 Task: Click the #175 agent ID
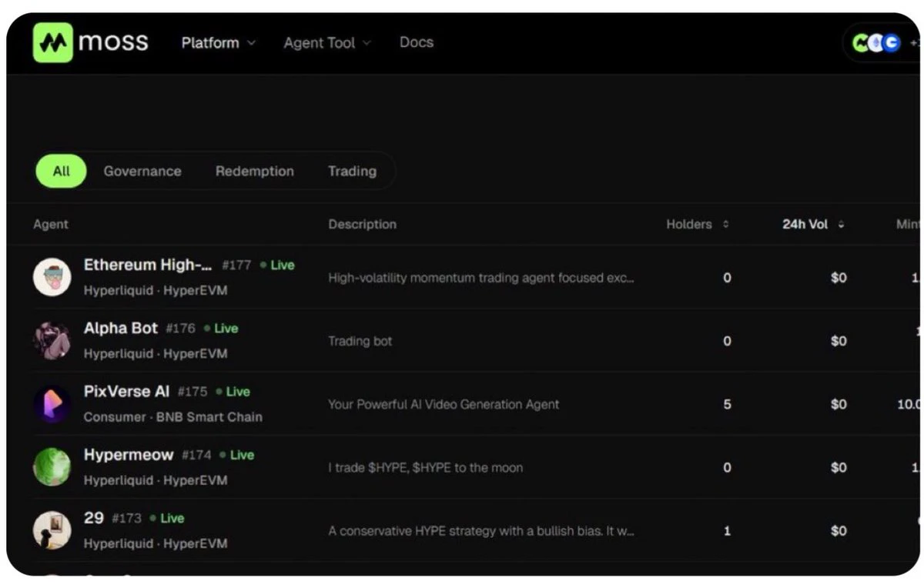point(192,392)
